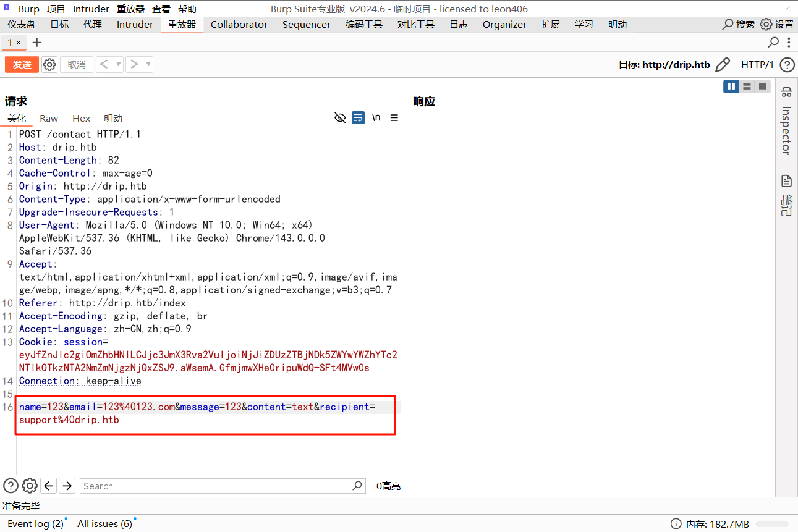
Task: Switch to side-by-side request/response layout
Action: [731, 87]
